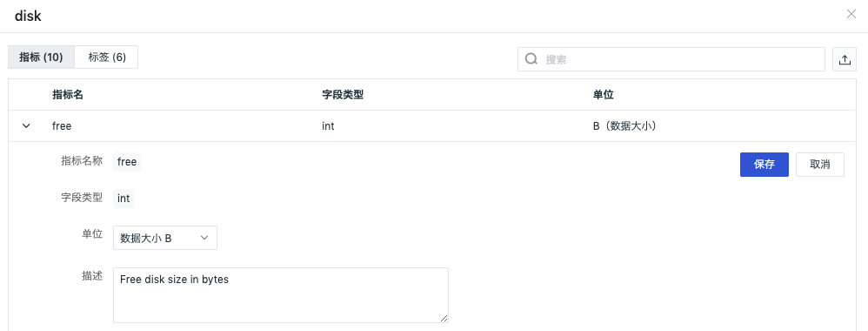This screenshot has height=331, width=868.
Task: Click the textarea resize handle corner
Action: [444, 319]
